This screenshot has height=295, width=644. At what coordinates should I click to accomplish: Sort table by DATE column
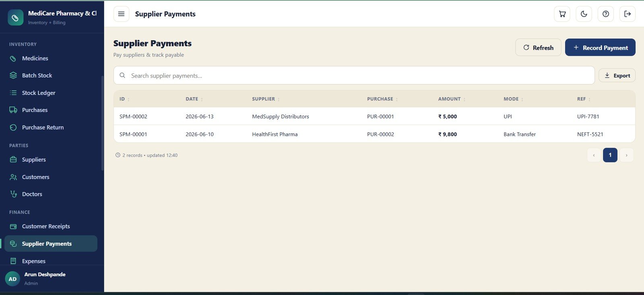pyautogui.click(x=194, y=99)
